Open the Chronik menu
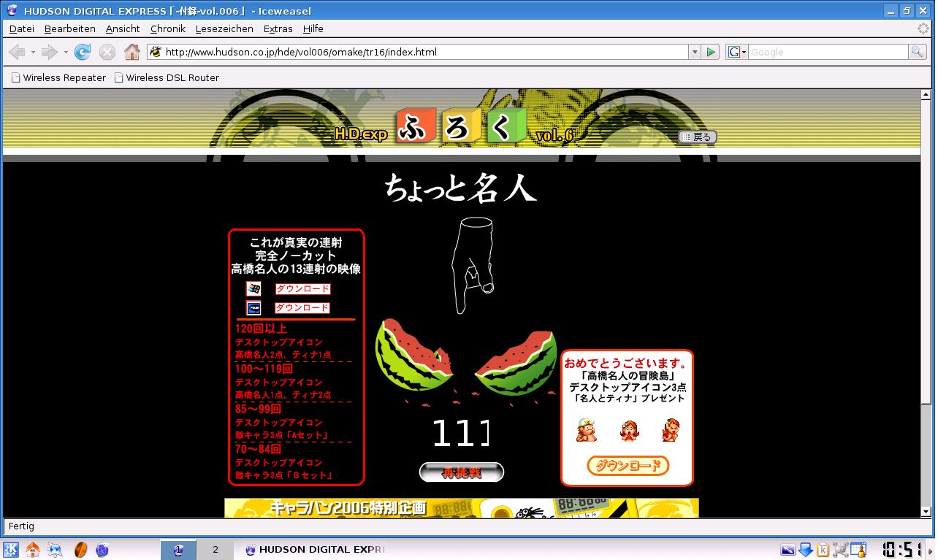This screenshot has width=938, height=560. coord(168,28)
